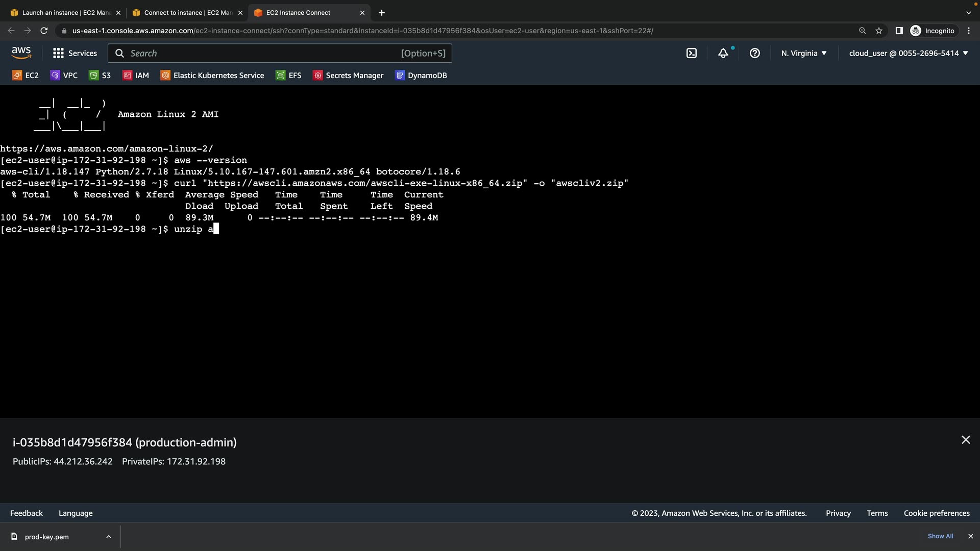
Task: Expand cloud_user account menu
Action: click(x=909, y=53)
